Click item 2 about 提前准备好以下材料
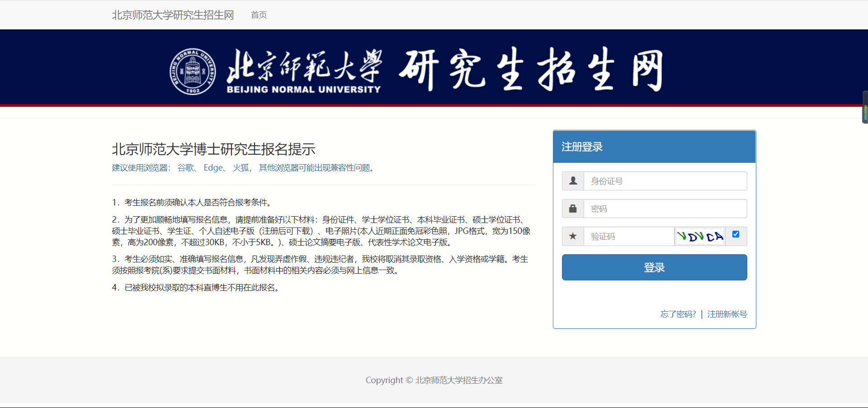 click(322, 231)
